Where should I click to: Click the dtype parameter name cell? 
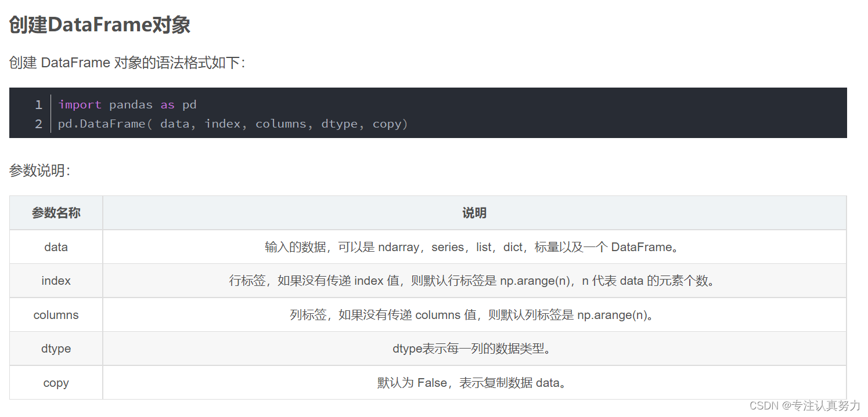click(56, 349)
